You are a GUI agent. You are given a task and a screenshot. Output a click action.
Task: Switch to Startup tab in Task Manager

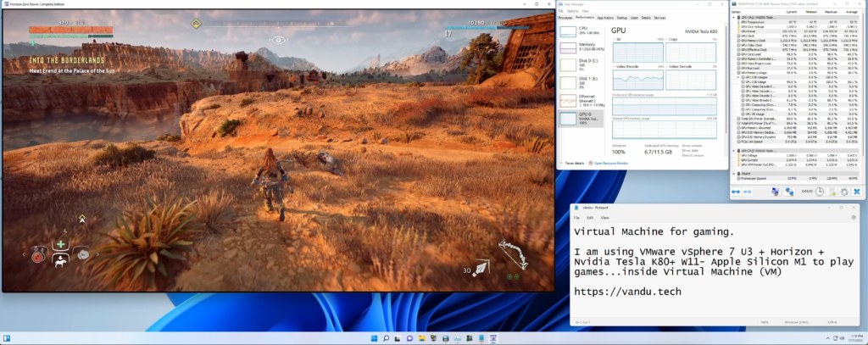click(622, 18)
